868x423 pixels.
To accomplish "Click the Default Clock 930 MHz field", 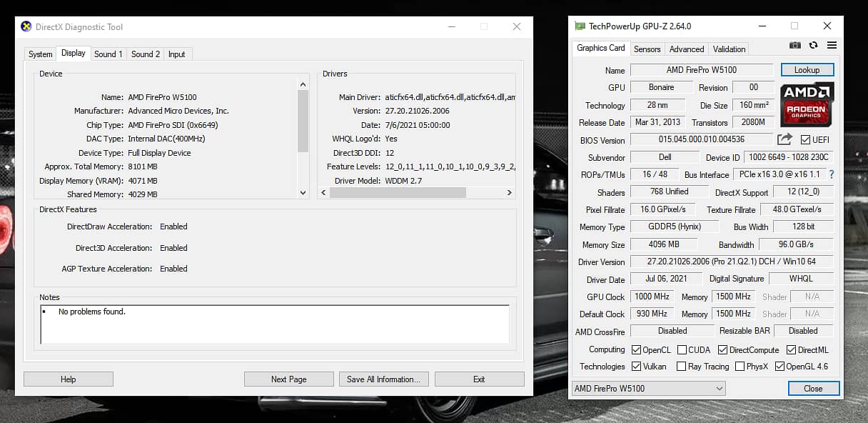I will (651, 314).
